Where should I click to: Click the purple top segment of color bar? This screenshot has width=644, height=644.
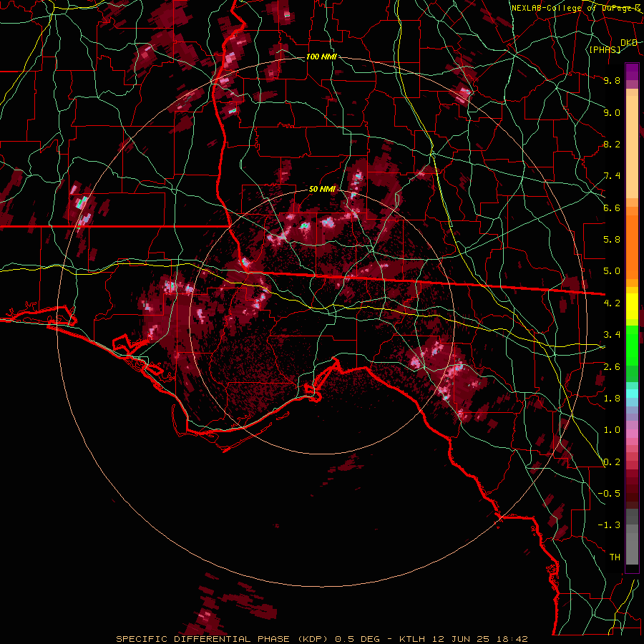[x=632, y=72]
